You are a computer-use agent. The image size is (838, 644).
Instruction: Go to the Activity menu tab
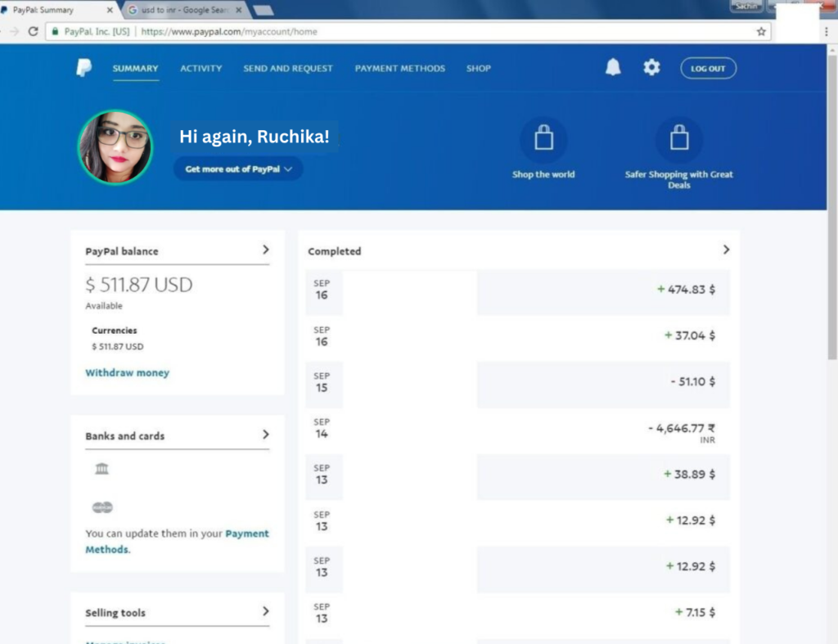pos(200,69)
